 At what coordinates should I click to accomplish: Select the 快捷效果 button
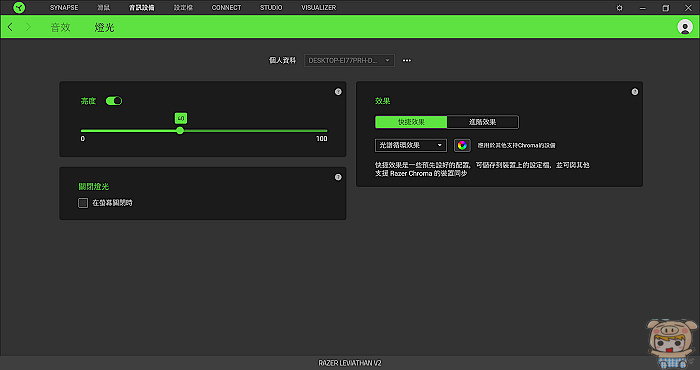point(411,122)
